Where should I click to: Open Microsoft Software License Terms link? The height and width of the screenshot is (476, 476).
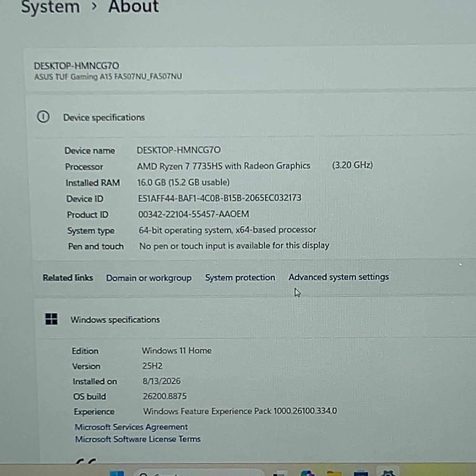coord(138,439)
